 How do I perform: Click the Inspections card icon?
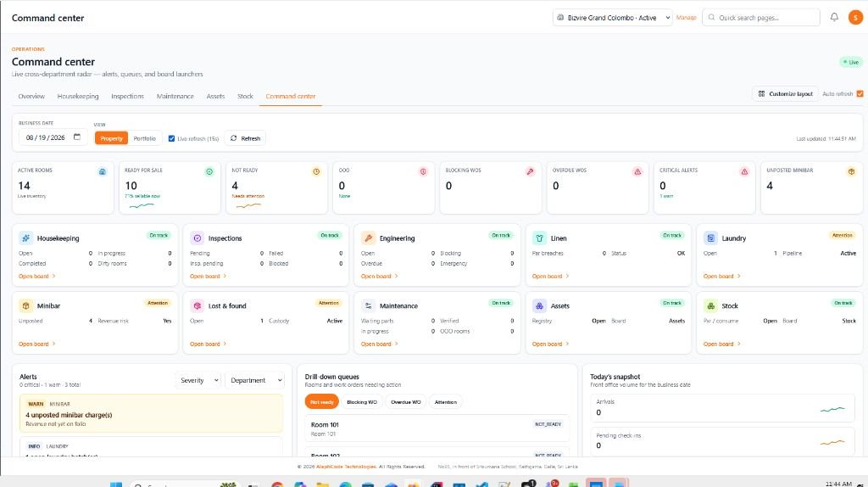point(197,238)
